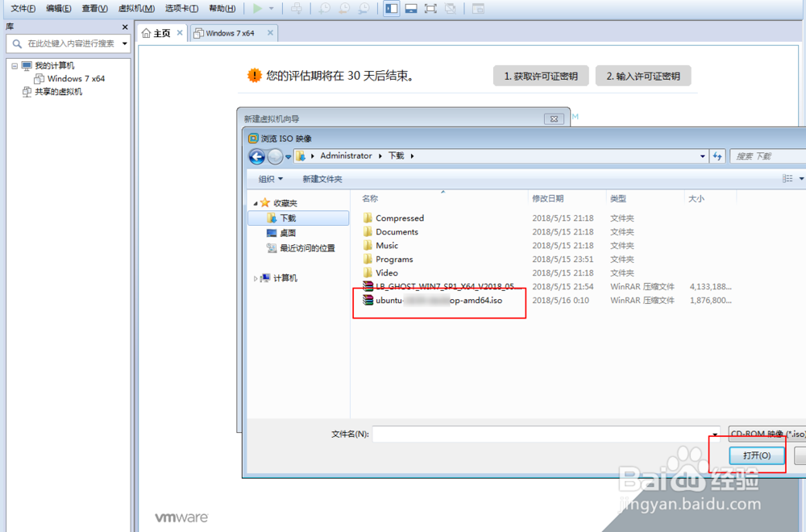Click the Unity mode toolbar icon
The width and height of the screenshot is (806, 532).
(x=451, y=9)
